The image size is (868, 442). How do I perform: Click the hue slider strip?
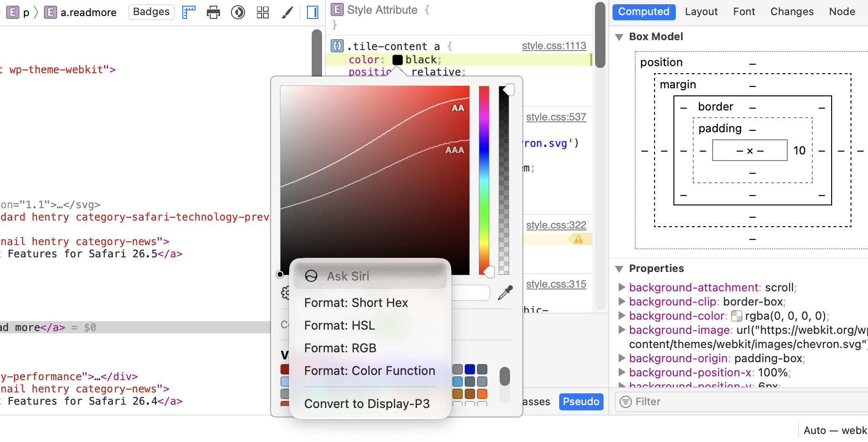484,180
